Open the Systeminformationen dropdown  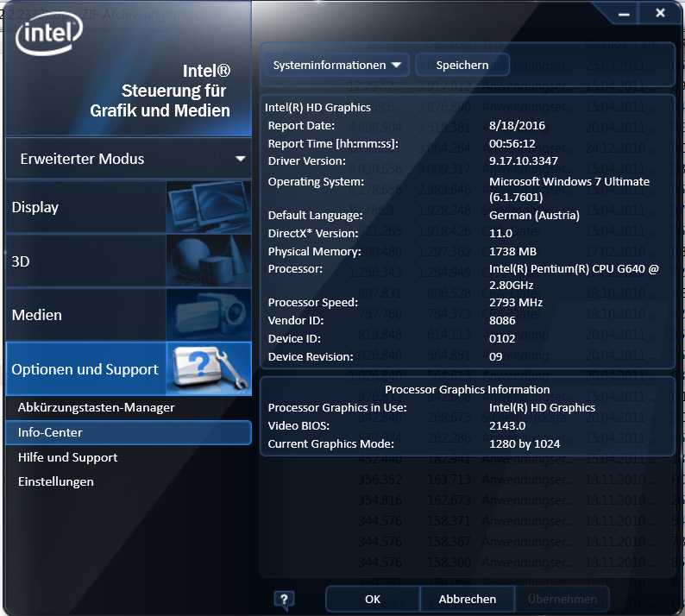point(336,65)
